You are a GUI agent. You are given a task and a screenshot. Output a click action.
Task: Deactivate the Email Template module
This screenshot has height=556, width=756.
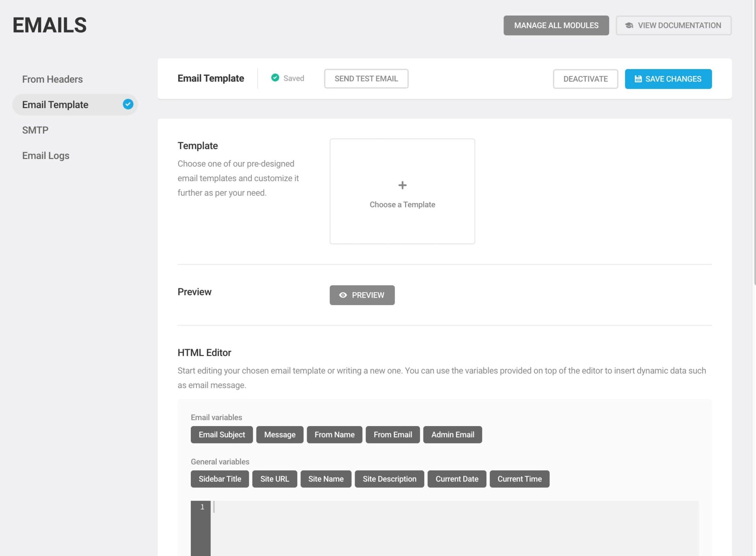pyautogui.click(x=585, y=79)
